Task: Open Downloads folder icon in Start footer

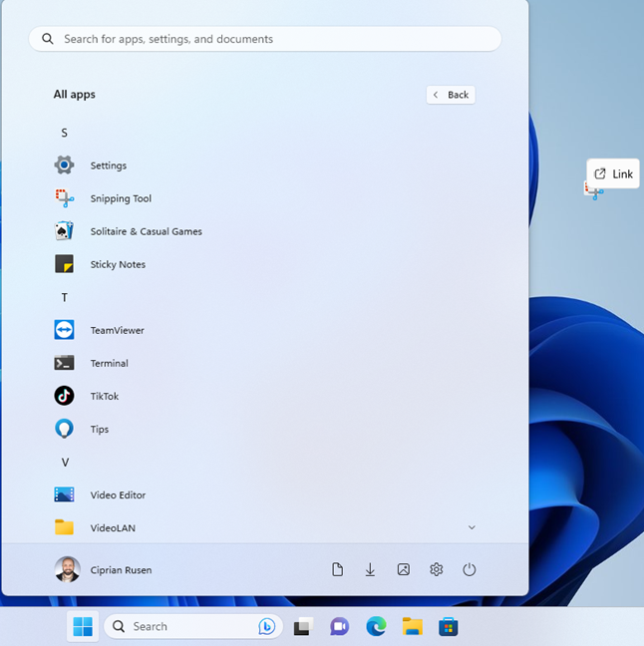Action: point(370,570)
